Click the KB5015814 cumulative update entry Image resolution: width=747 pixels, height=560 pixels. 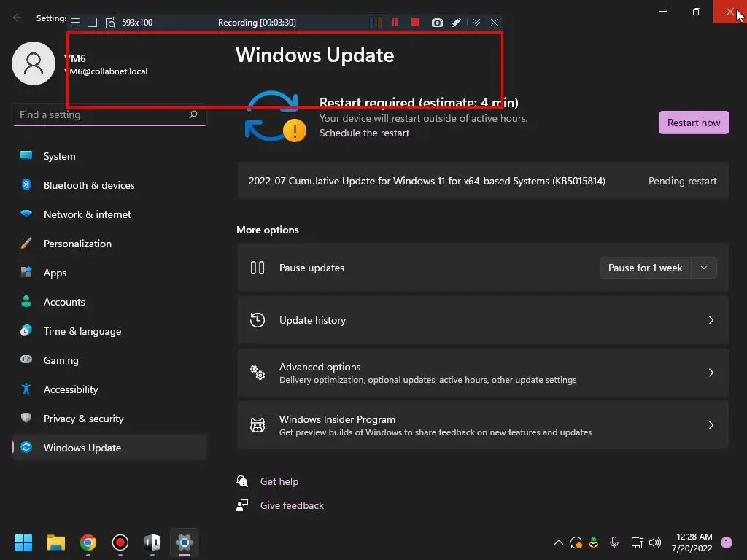click(483, 181)
